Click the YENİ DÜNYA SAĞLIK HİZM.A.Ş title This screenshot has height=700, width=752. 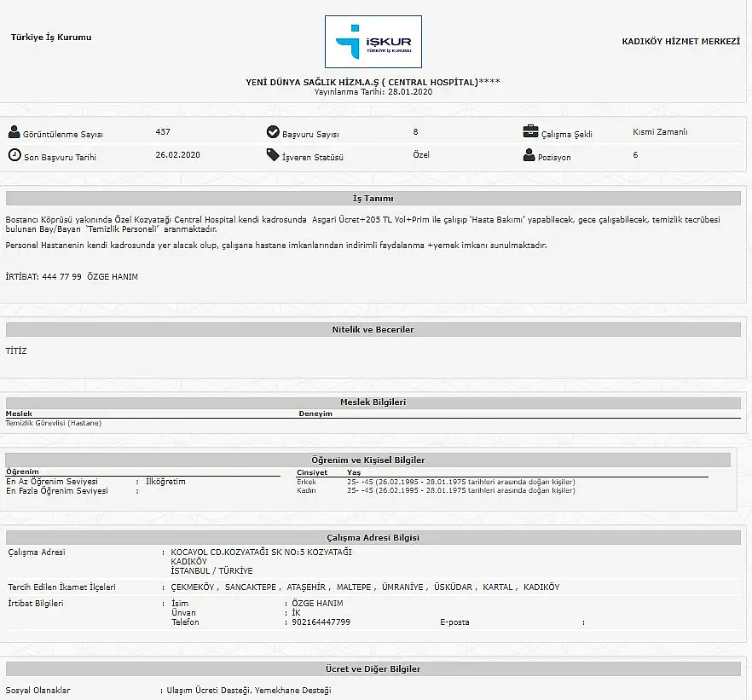[x=373, y=82]
